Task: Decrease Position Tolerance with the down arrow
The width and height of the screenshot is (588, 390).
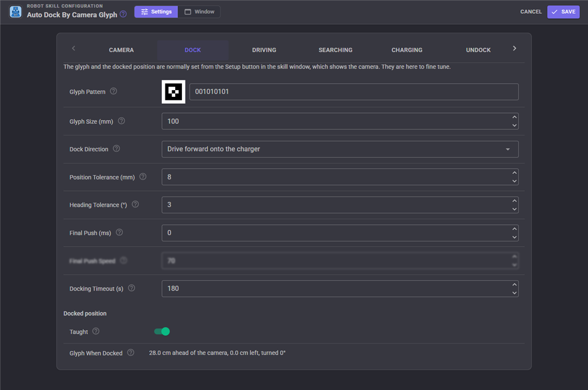Action: [514, 181]
